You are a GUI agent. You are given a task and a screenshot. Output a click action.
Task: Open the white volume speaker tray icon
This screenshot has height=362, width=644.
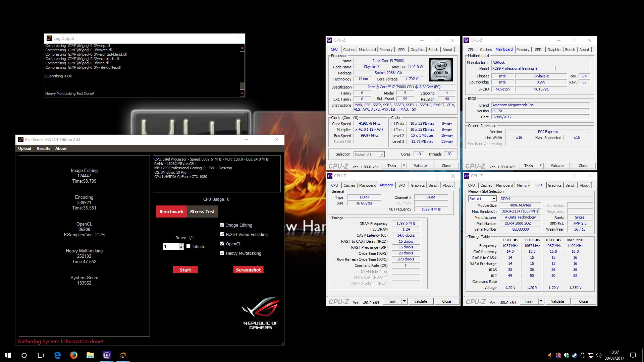(599, 355)
